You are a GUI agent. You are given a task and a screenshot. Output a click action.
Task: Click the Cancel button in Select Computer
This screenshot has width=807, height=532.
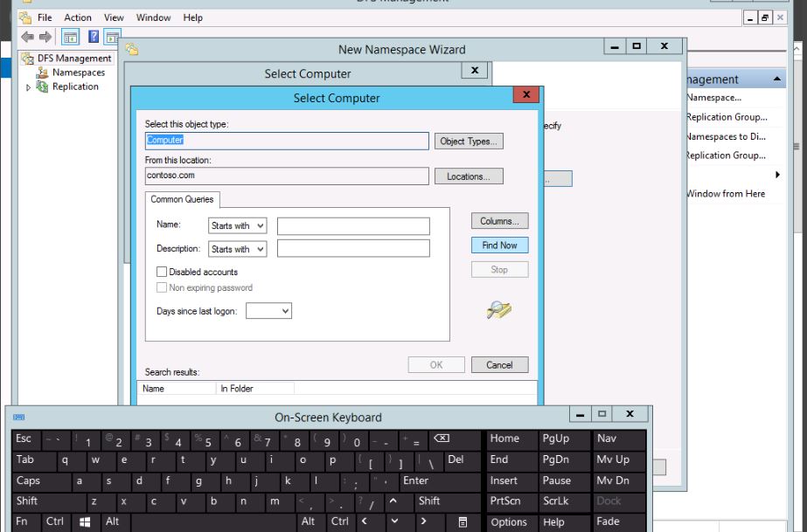(499, 365)
